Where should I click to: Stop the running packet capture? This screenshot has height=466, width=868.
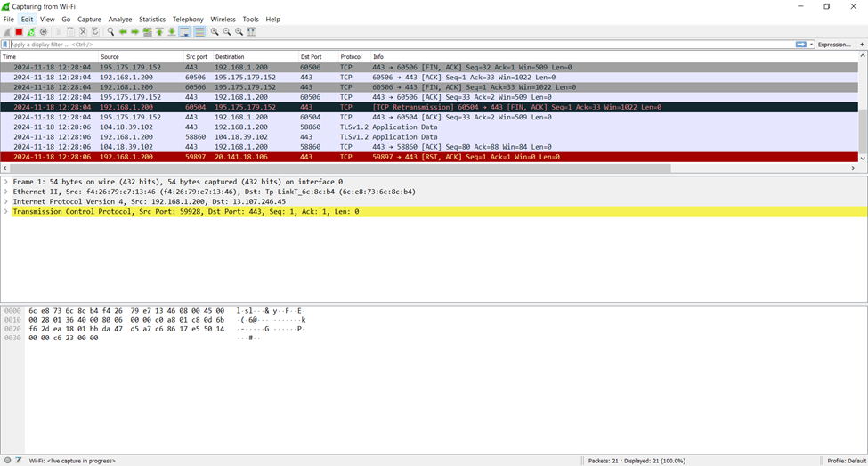[x=19, y=31]
